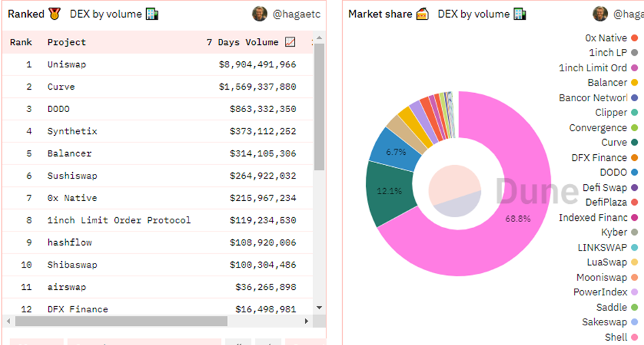
Task: Select the Curve project cell in the table
Action: [x=61, y=87]
